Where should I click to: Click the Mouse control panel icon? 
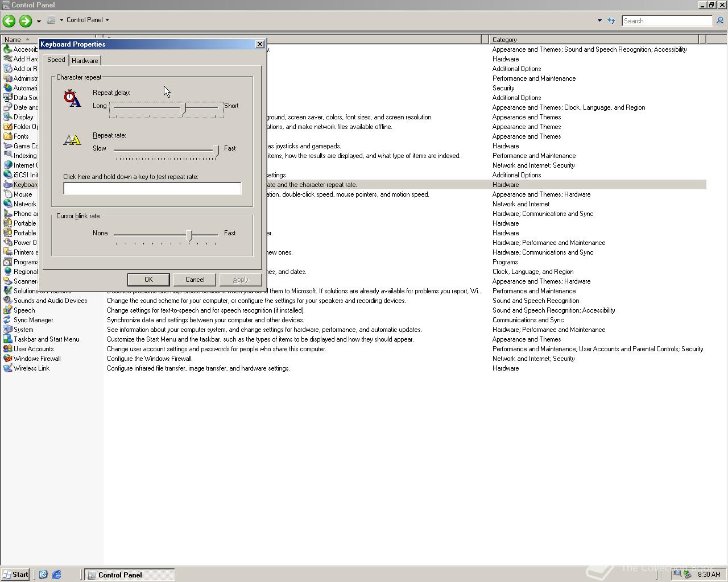(7, 194)
